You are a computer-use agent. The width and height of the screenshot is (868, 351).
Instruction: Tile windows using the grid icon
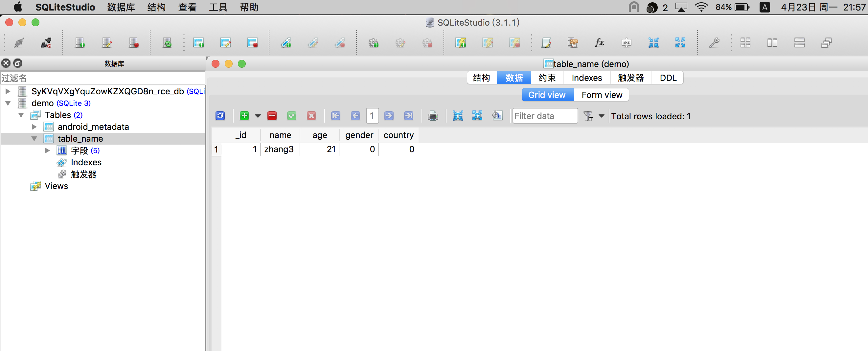745,43
